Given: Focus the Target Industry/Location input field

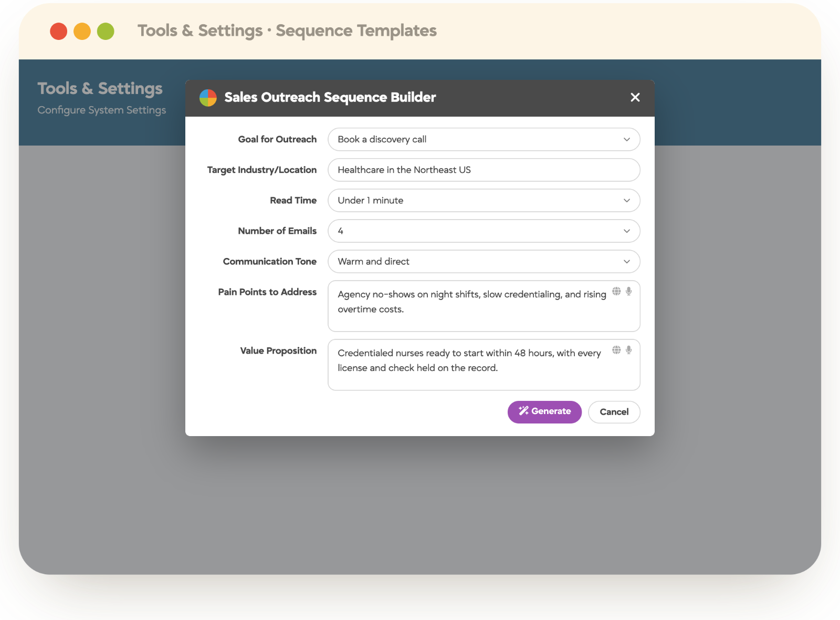Looking at the screenshot, I should coord(484,170).
